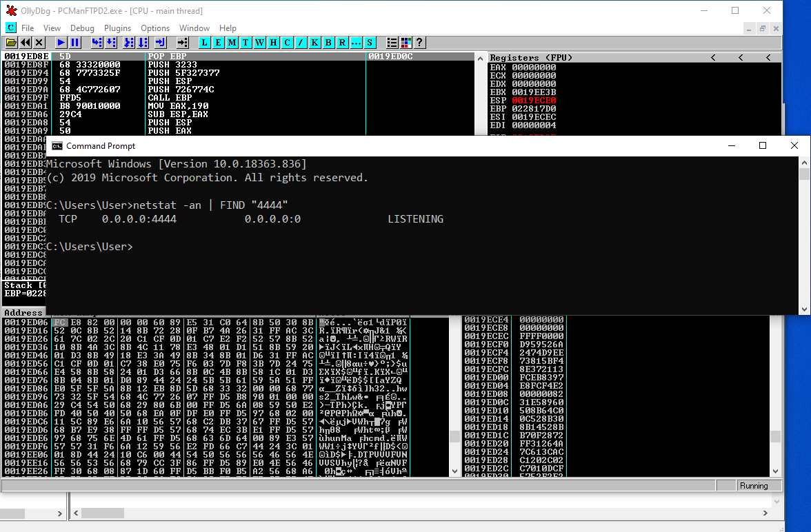Select the EBP register value 022817D0

point(534,109)
